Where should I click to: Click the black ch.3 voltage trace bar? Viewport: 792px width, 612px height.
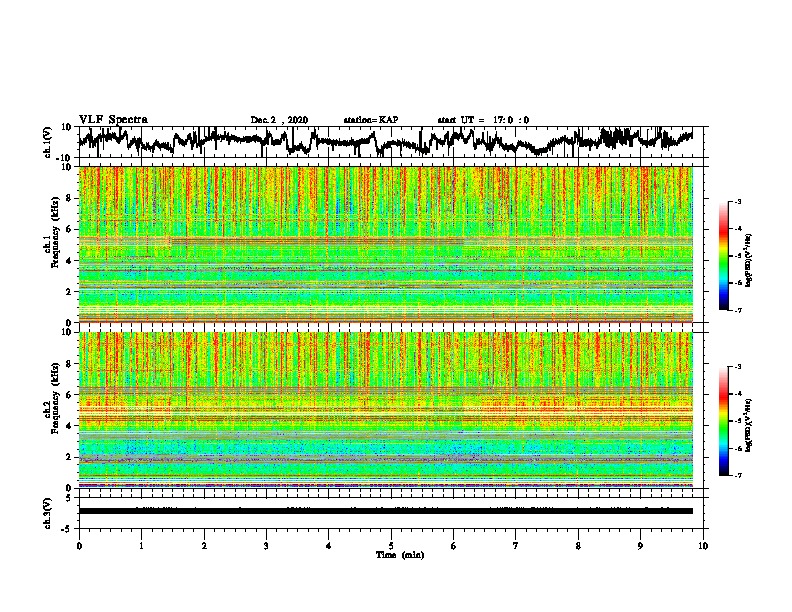[386, 511]
